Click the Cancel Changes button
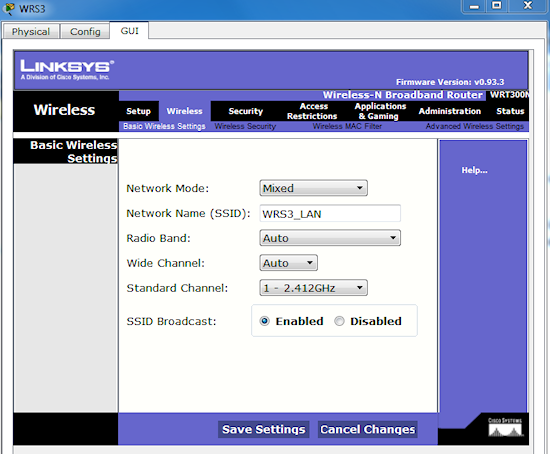 (x=368, y=429)
